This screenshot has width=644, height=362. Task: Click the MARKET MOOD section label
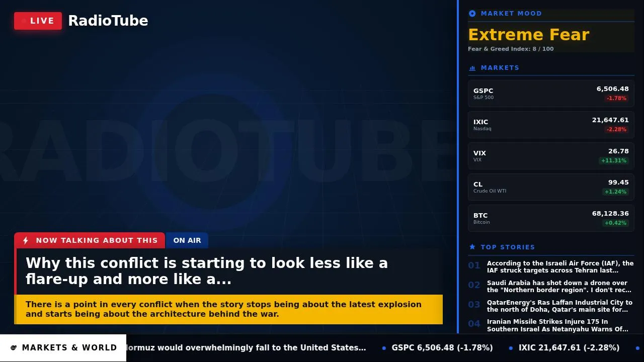click(511, 14)
